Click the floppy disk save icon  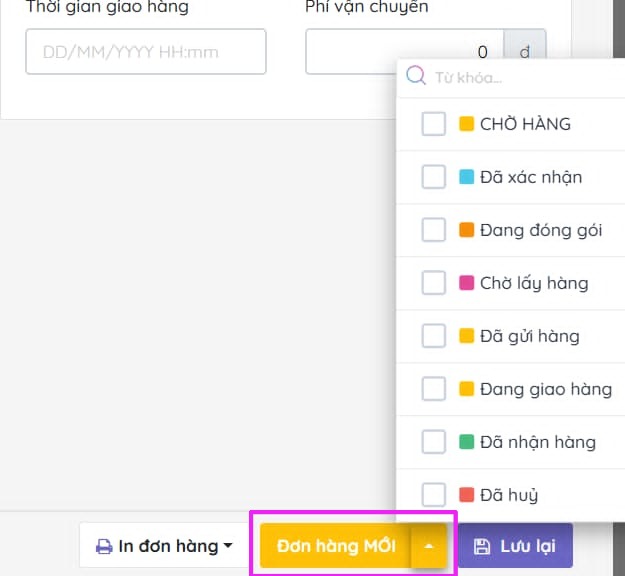click(x=482, y=547)
